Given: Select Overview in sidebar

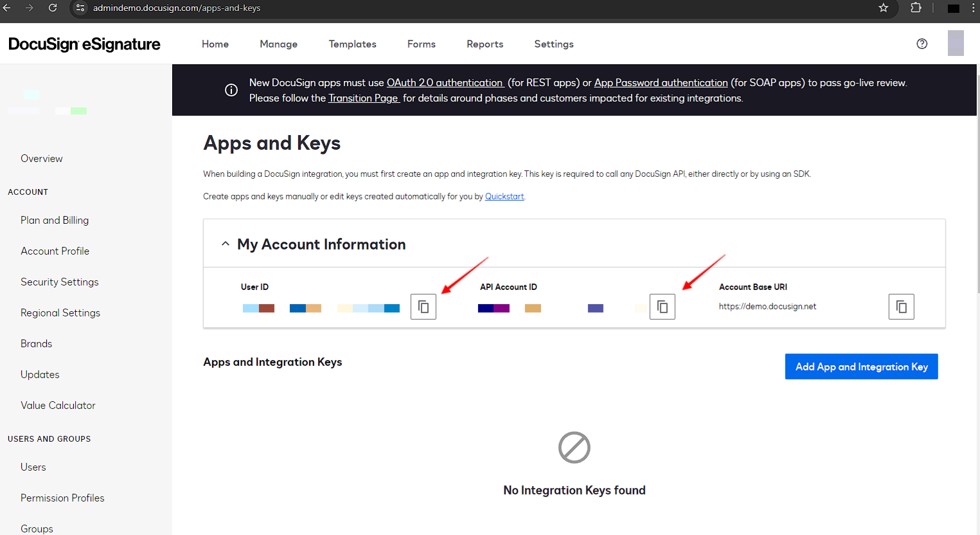Looking at the screenshot, I should 42,158.
